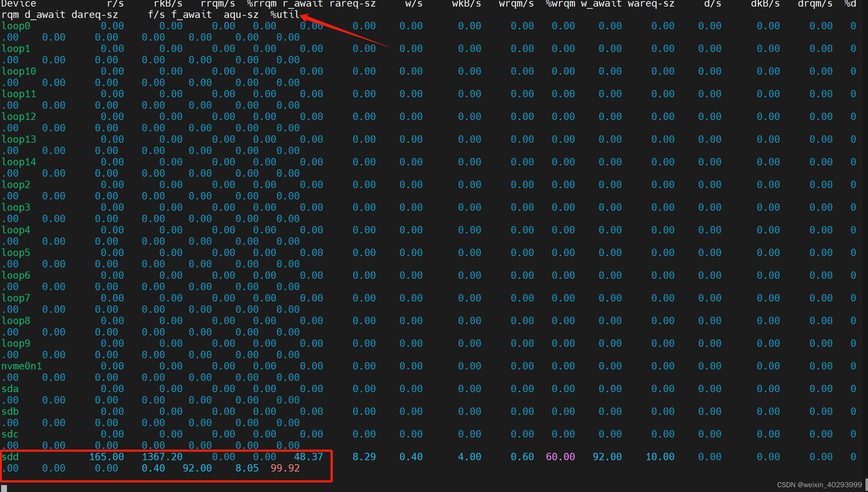The width and height of the screenshot is (868, 492).
Task: Click the CSDN @weixin_40293999 watermark
Action: pos(819,485)
